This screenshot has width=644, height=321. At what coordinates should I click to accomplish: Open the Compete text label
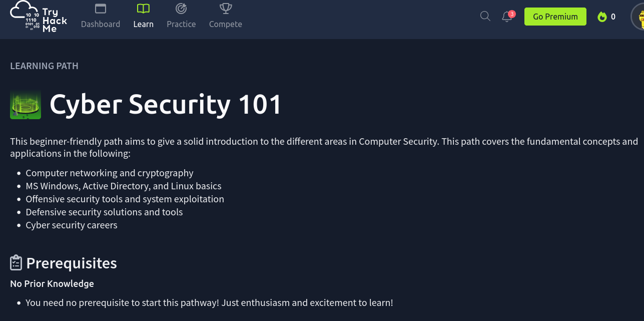tap(225, 24)
